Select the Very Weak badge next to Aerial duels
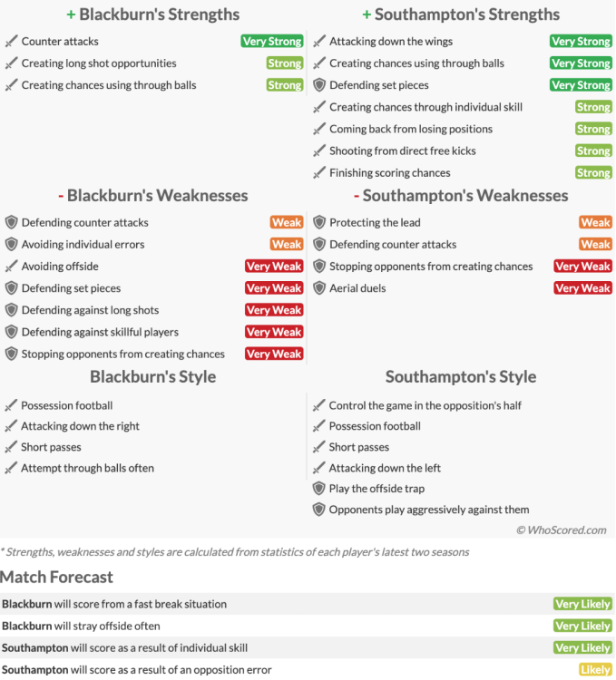616x680 pixels. click(582, 288)
